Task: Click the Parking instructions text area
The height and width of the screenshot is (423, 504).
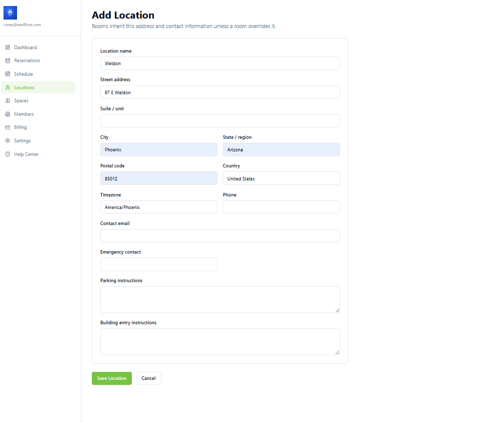Action: pos(220,300)
